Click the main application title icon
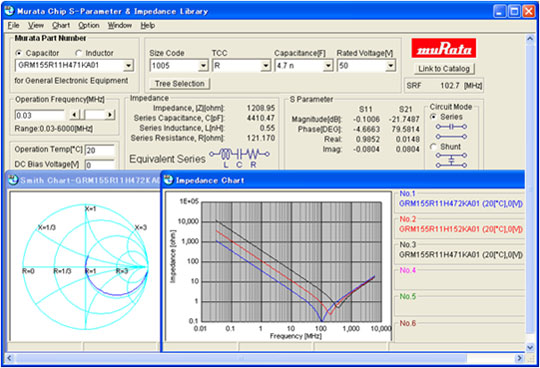 (x=9, y=11)
